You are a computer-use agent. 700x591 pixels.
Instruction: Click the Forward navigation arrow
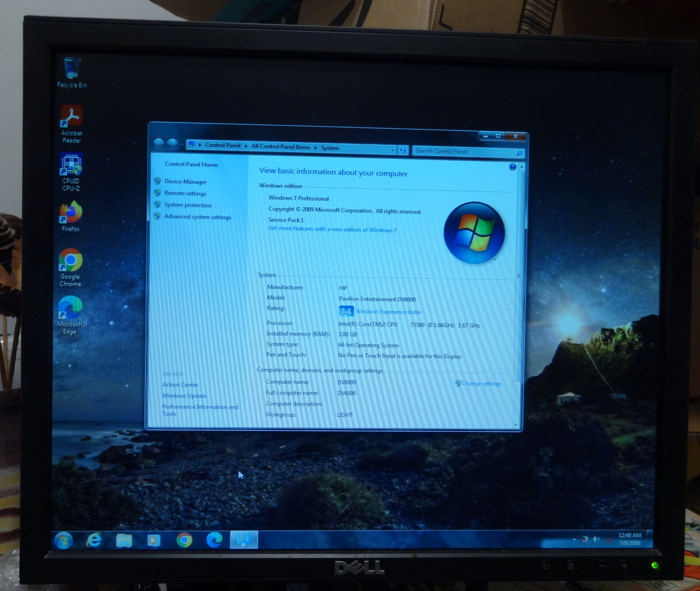tap(173, 144)
